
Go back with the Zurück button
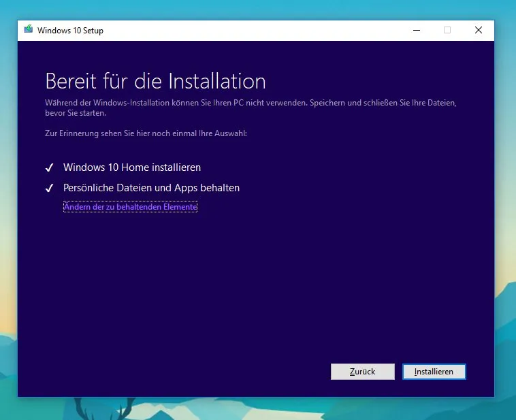(363, 372)
